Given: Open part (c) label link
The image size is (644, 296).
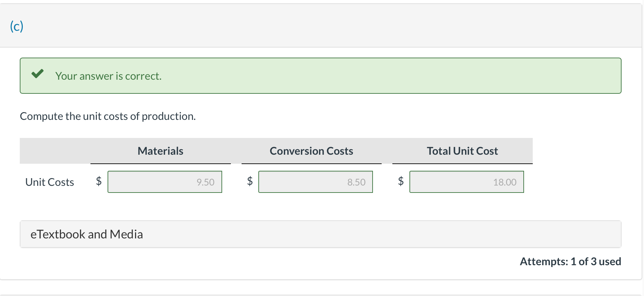Looking at the screenshot, I should [x=17, y=26].
